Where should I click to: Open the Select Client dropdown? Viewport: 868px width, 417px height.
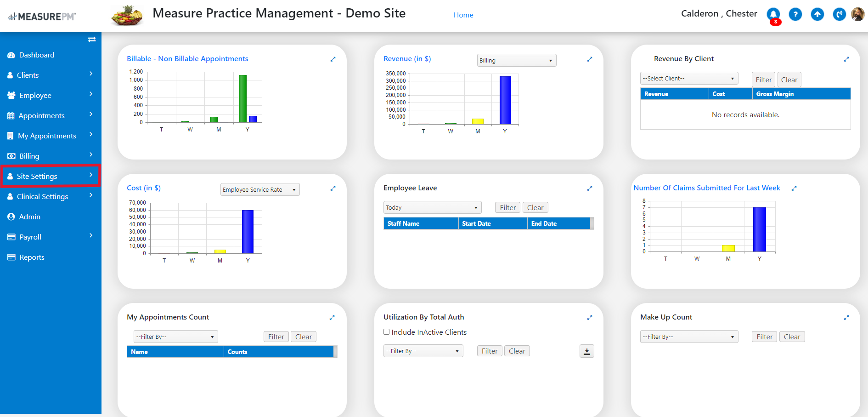pos(689,78)
